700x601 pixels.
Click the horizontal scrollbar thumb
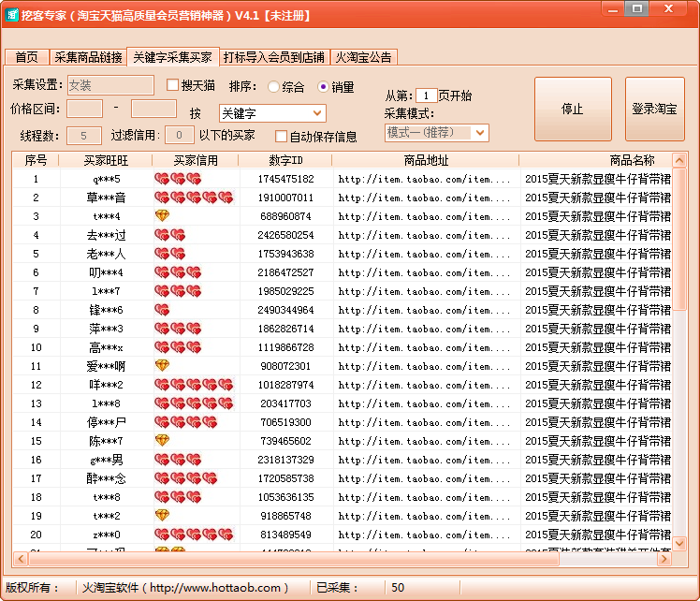click(294, 559)
